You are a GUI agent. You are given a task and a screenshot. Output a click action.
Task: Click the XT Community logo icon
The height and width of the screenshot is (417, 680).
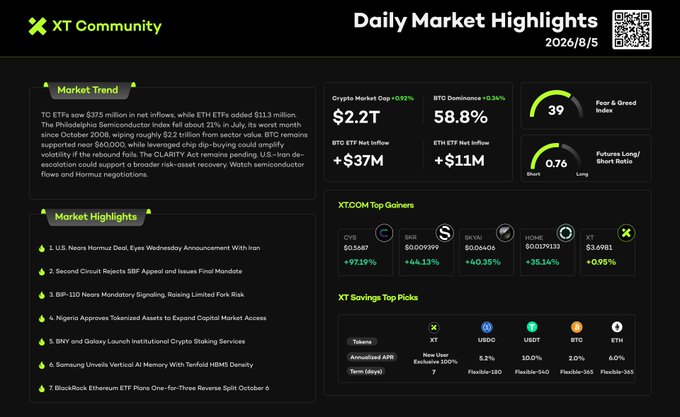click(37, 26)
